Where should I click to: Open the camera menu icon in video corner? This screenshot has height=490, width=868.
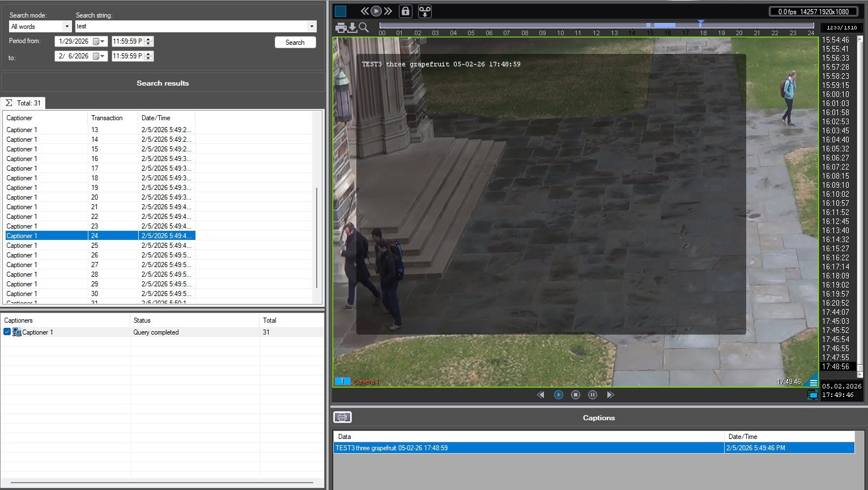[x=813, y=383]
